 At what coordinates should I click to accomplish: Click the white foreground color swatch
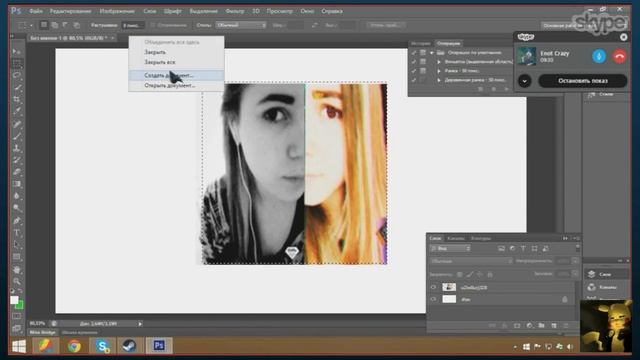[x=14, y=300]
